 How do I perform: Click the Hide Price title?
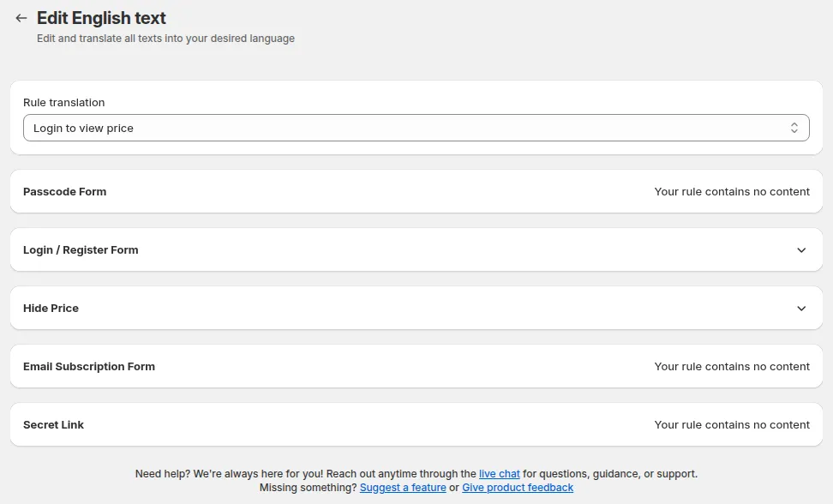pos(51,309)
